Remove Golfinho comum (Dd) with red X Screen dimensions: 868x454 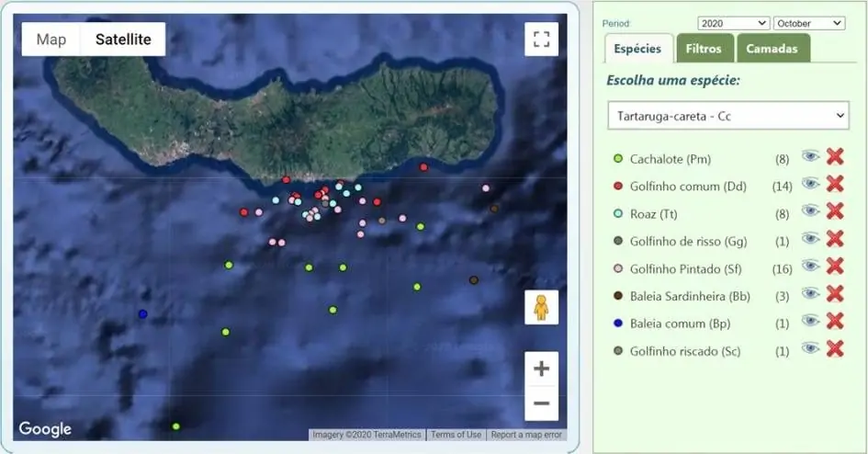(834, 184)
